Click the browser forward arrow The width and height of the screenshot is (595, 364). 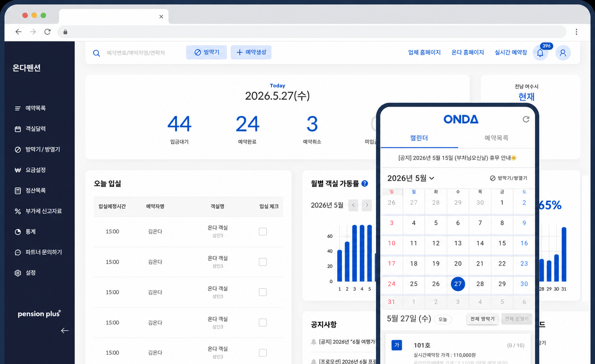pyautogui.click(x=33, y=32)
